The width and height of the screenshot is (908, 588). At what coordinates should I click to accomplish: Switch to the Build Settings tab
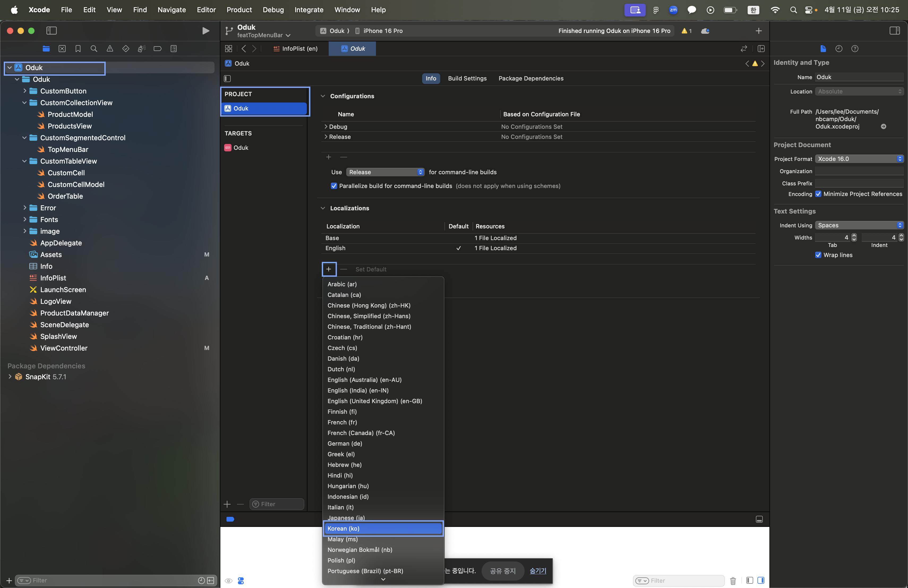pyautogui.click(x=467, y=78)
